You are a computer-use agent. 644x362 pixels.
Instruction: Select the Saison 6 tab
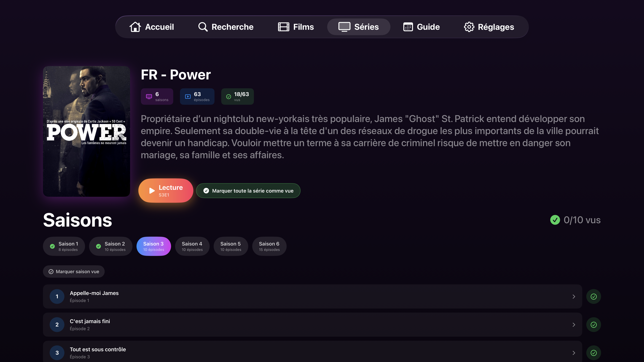click(269, 246)
